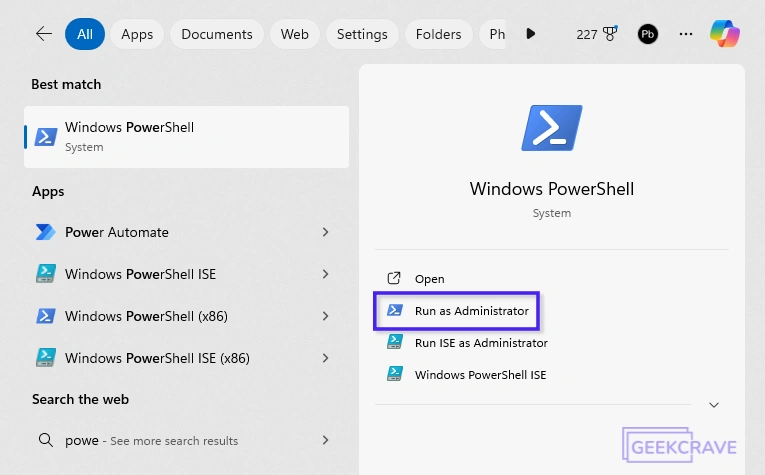Click the Windows PowerShell ISE (x86) icon
765x475 pixels.
tap(46, 358)
